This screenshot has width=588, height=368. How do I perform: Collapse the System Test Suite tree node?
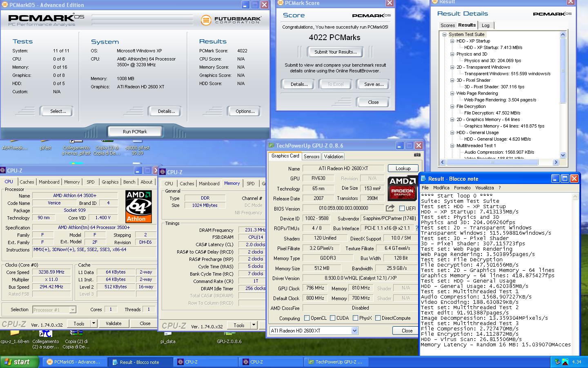point(444,34)
